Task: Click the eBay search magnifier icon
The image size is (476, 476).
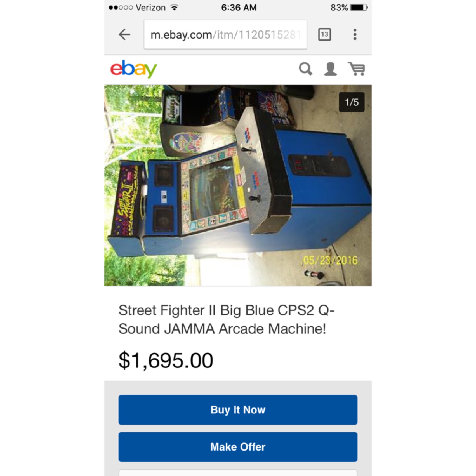Action: 306,69
